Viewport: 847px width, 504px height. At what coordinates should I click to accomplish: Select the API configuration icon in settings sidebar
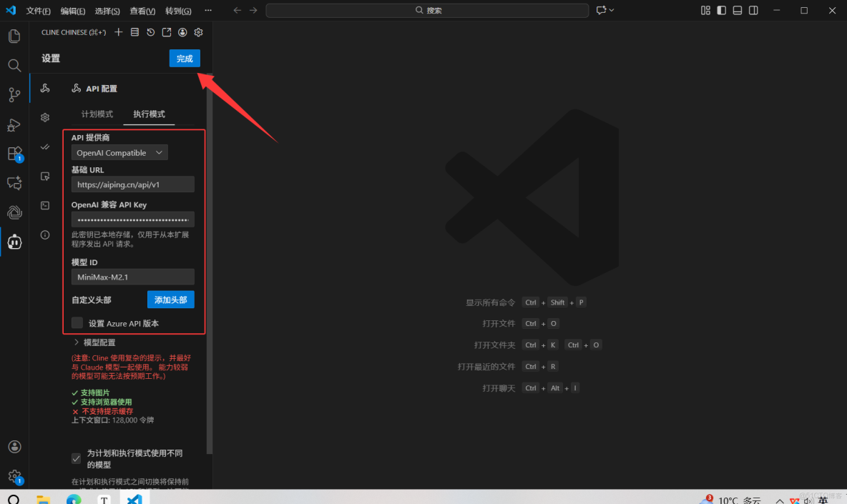point(45,88)
